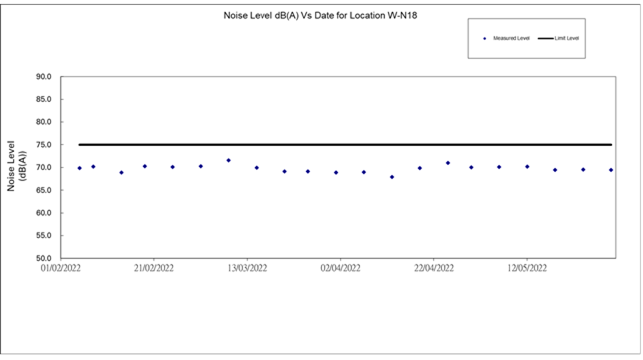Click the chart title for Location W-N18
Screen dimensions: 643x360
(x=320, y=16)
